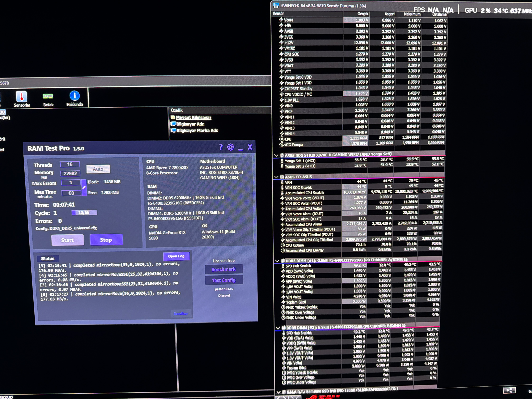Select the Accumulated CPU Güç Tüketimi row label
This screenshot has width=532, height=399.
coord(309,240)
